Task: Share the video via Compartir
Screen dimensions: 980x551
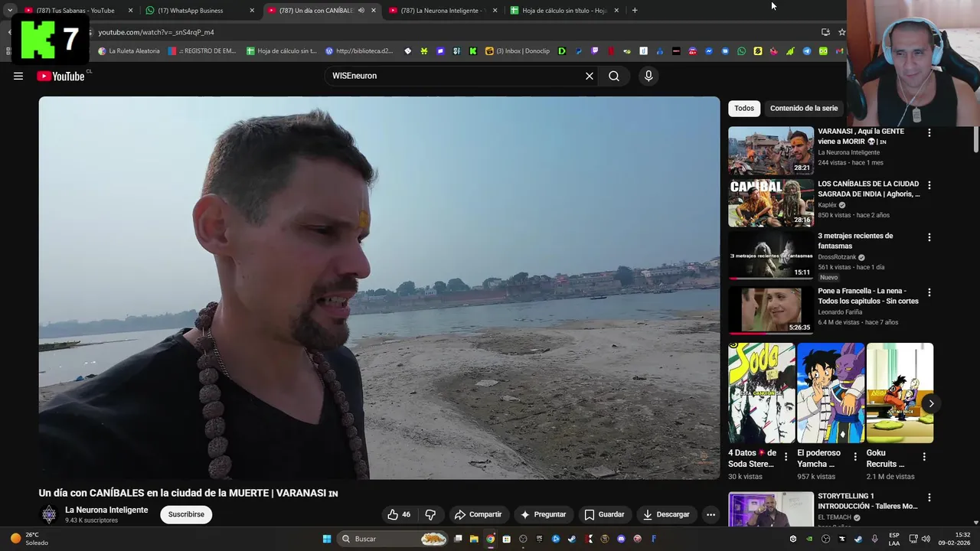Action: tap(478, 514)
